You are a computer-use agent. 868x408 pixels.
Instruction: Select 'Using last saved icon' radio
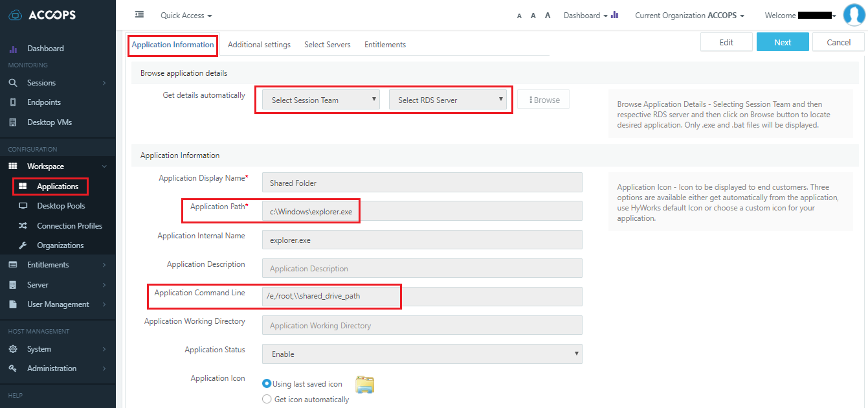tap(267, 384)
